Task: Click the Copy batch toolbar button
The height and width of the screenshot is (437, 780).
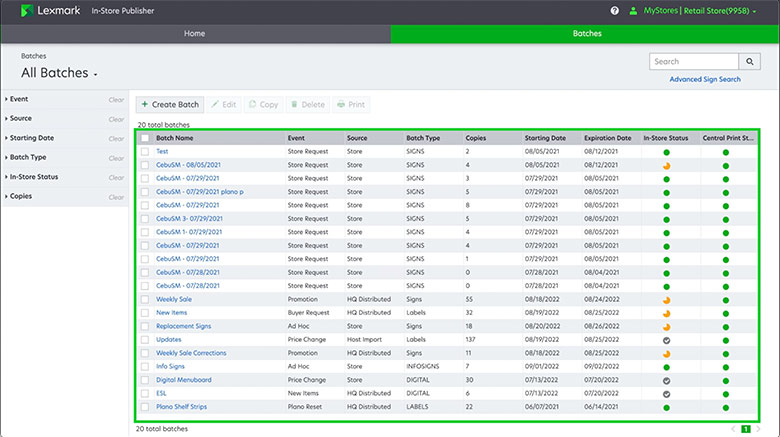Action: coord(264,104)
